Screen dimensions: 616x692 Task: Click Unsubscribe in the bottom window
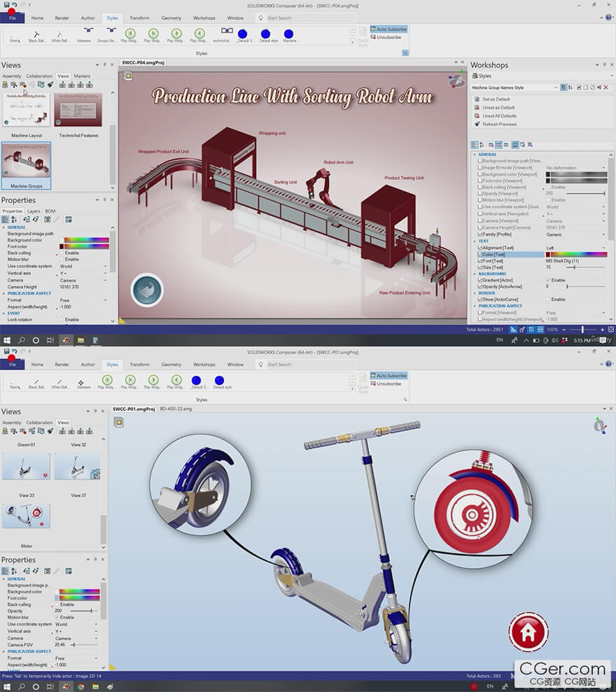386,384
